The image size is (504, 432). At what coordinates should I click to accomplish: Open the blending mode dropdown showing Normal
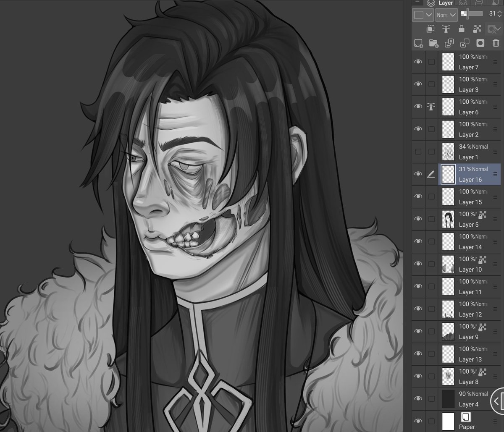click(446, 15)
